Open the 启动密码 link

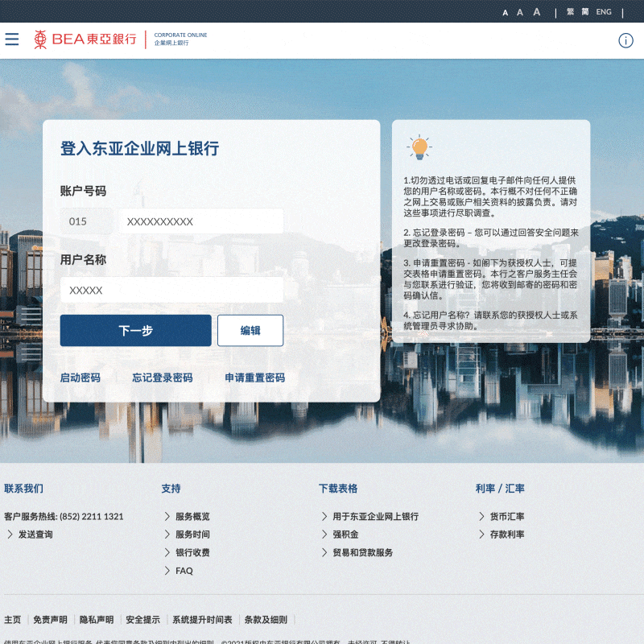click(80, 378)
